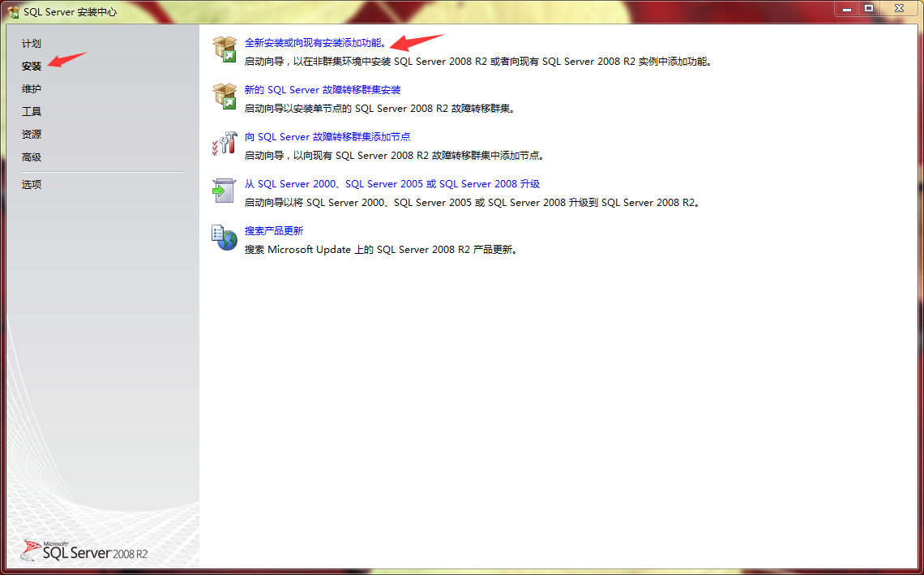
Task: Select 安装 in the left sidebar
Action: [32, 67]
